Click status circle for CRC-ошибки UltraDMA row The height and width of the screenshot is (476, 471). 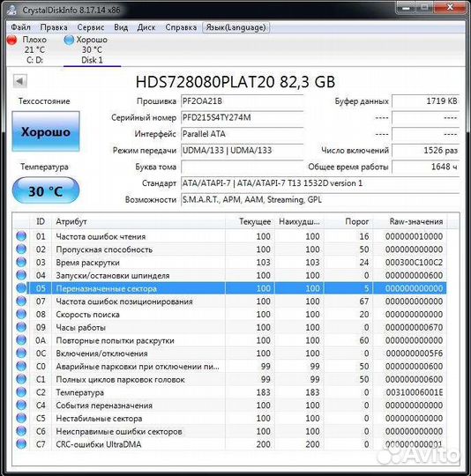21,444
